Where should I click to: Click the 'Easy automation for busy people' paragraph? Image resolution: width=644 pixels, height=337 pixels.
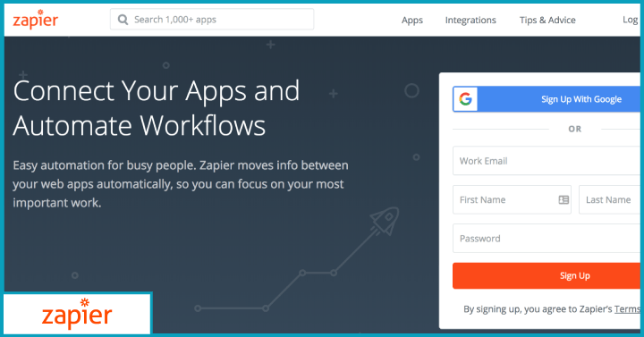[x=181, y=184]
